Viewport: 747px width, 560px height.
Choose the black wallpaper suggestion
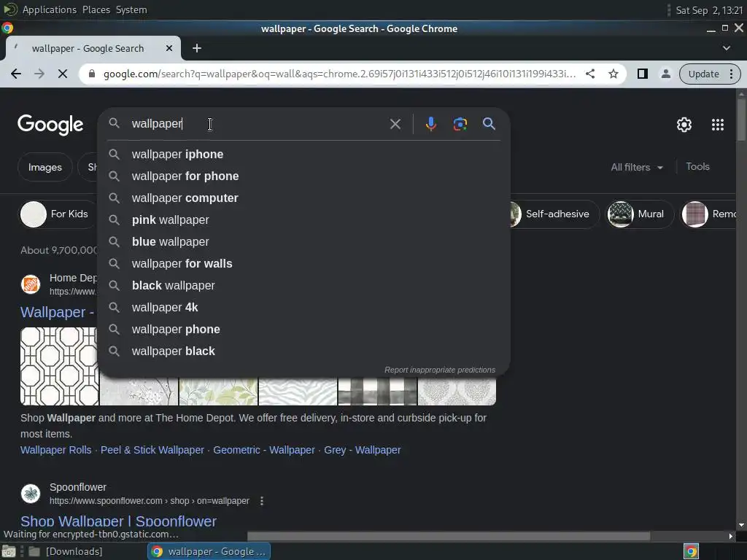303,286
